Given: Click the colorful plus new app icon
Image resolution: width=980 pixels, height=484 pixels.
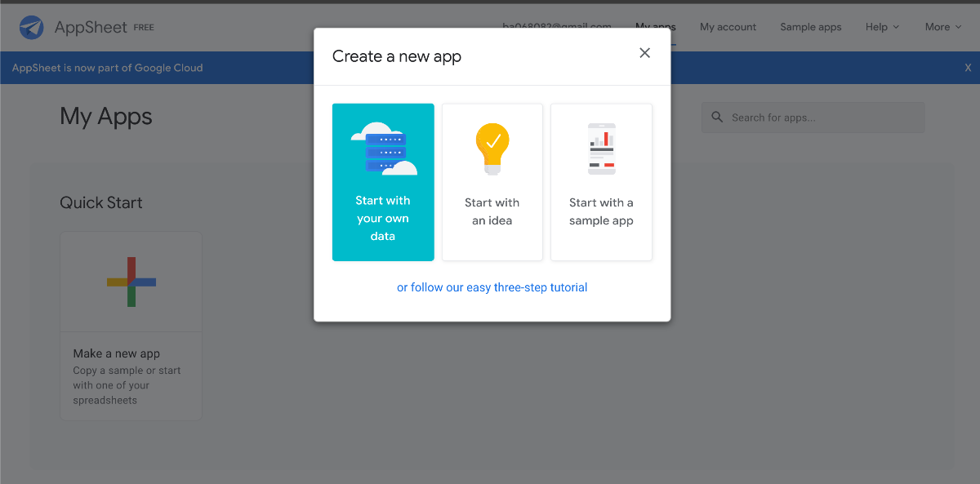Looking at the screenshot, I should tap(131, 282).
